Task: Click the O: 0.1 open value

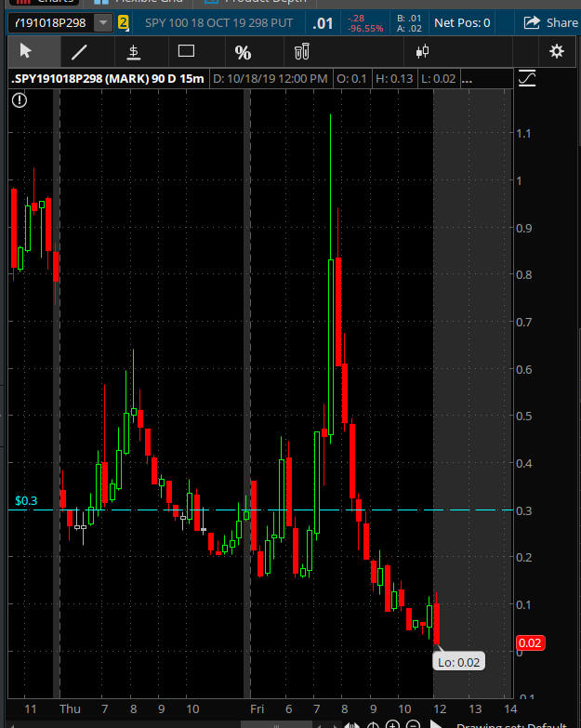Action: tap(351, 79)
